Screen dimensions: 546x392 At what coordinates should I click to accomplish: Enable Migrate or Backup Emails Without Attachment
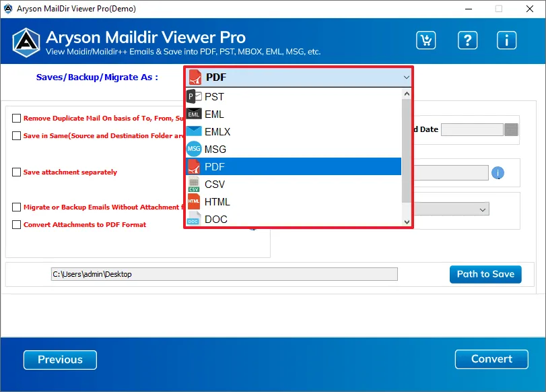click(16, 207)
